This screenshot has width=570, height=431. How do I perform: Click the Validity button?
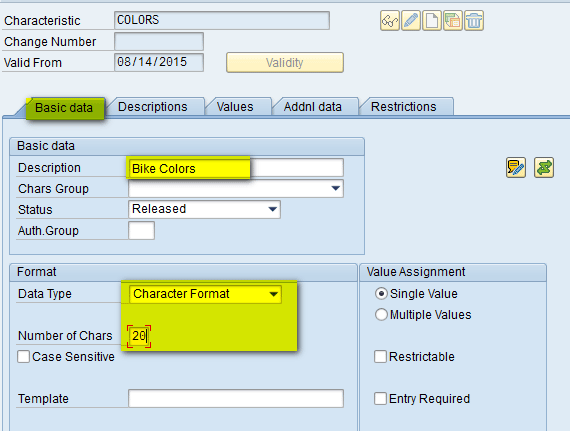click(x=285, y=63)
